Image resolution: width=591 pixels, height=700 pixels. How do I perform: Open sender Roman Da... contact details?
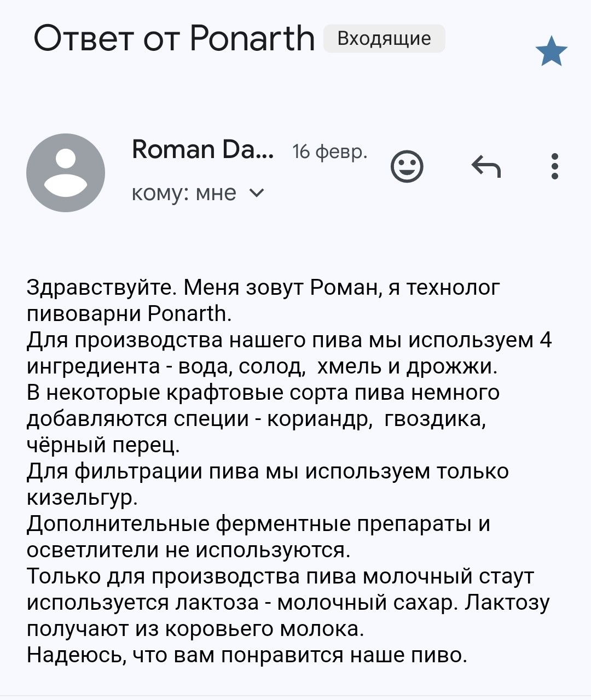coord(204,149)
